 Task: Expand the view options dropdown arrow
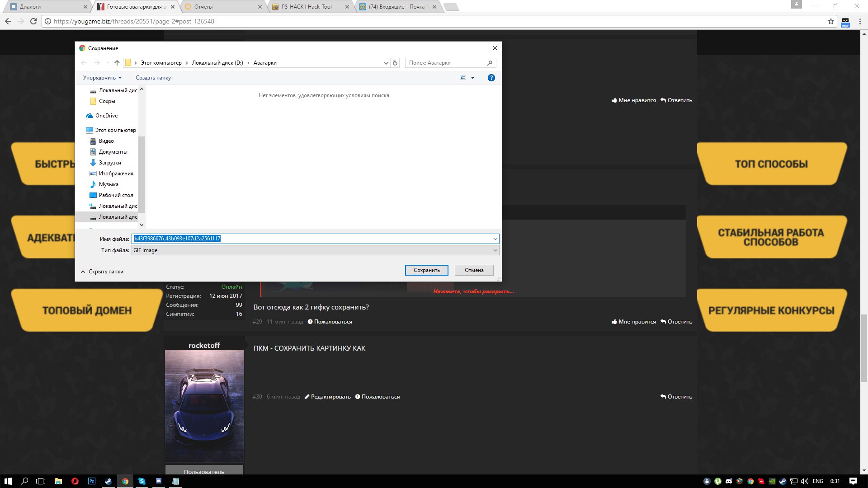pos(473,78)
